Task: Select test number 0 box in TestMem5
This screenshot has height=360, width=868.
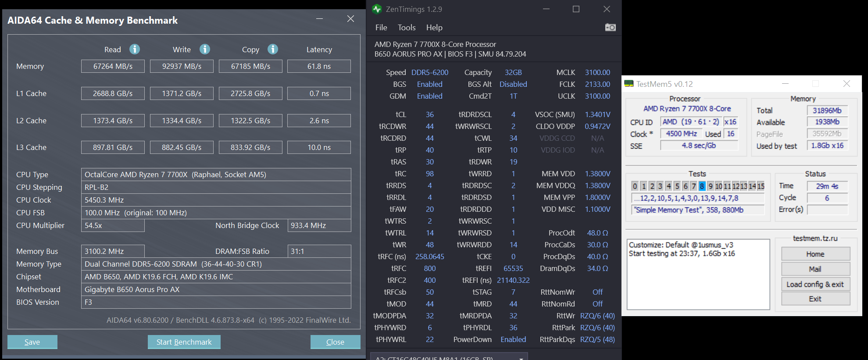Action: 635,186
